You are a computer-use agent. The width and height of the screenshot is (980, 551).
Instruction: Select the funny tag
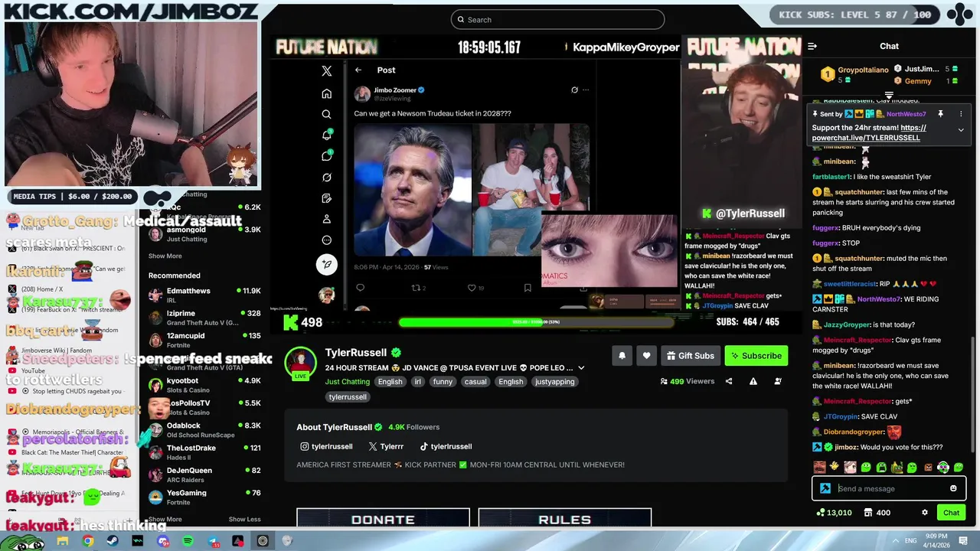443,382
